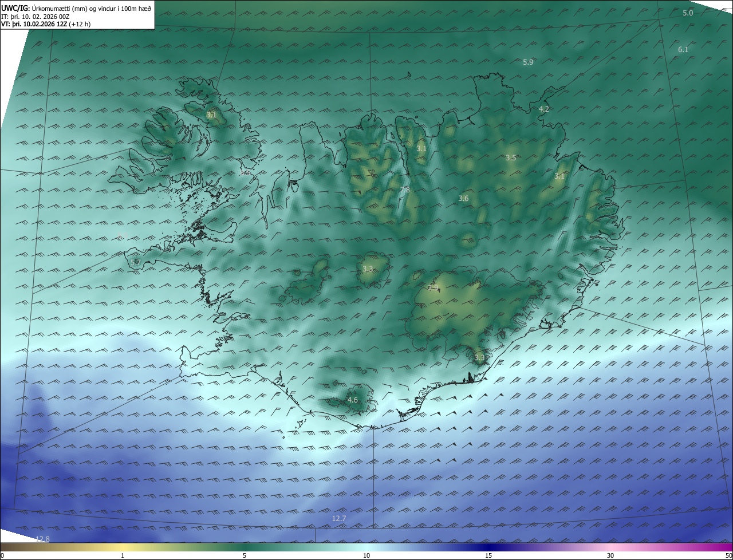Click the color scale tick label 1
The width and height of the screenshot is (733, 560).
123,555
